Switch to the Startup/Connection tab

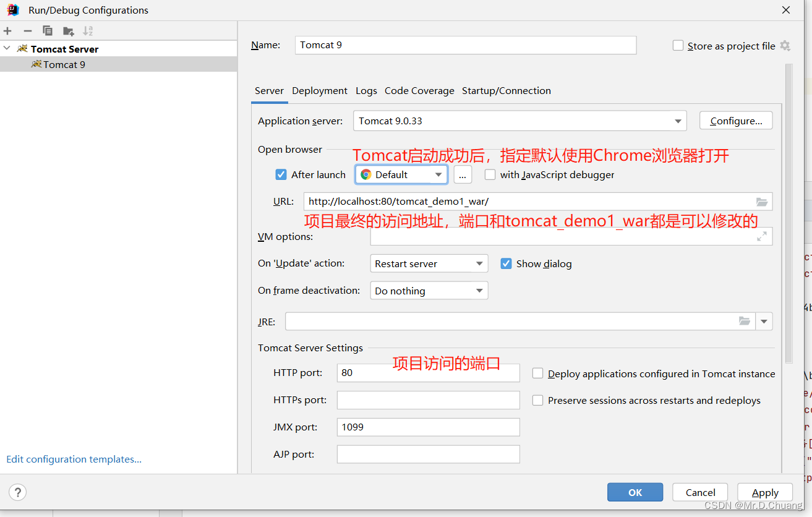tap(506, 91)
